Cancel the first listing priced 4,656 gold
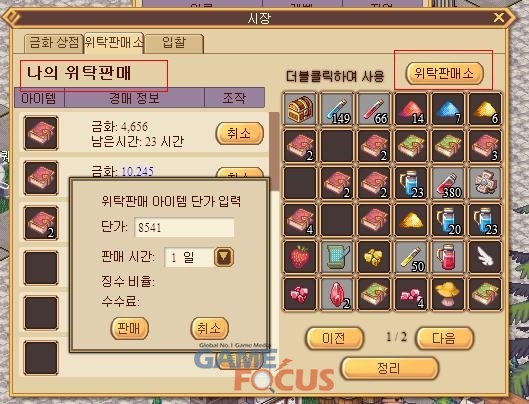The height and width of the screenshot is (404, 529). click(x=240, y=134)
